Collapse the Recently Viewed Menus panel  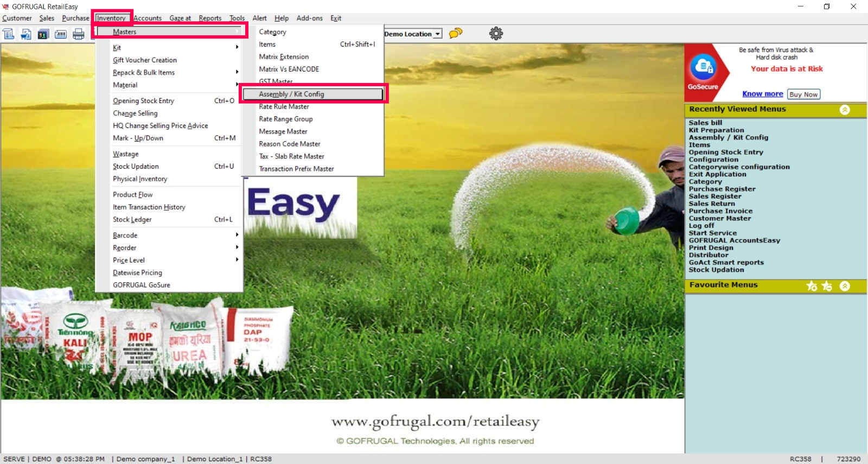click(x=845, y=110)
